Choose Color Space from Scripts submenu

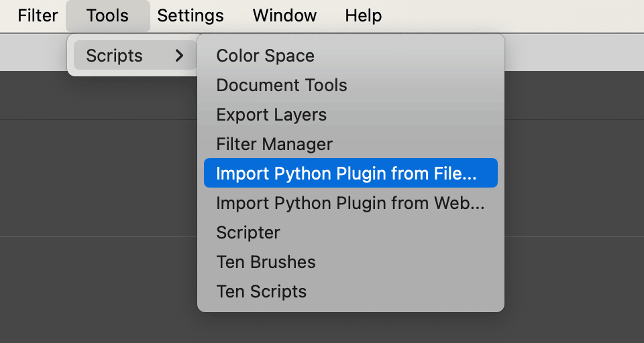265,56
